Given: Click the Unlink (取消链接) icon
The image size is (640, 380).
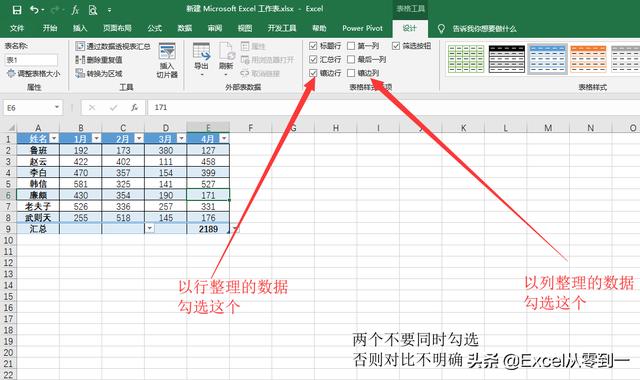Looking at the screenshot, I should 245,73.
